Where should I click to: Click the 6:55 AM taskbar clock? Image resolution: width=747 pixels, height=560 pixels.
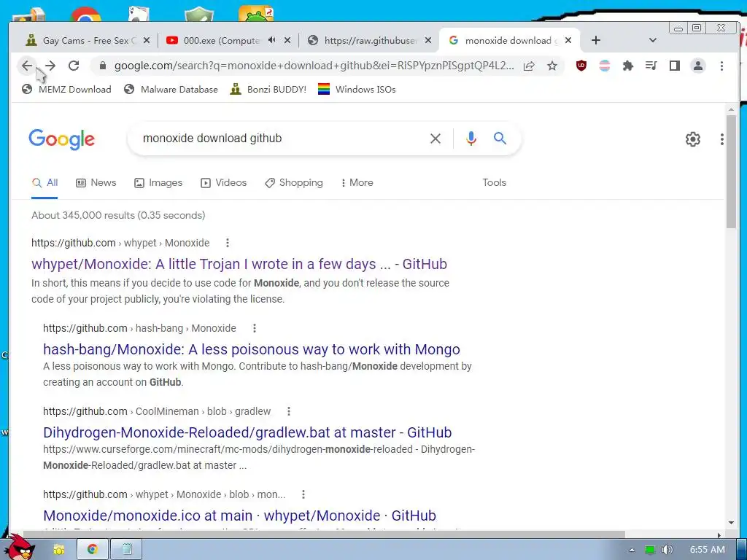(x=707, y=550)
